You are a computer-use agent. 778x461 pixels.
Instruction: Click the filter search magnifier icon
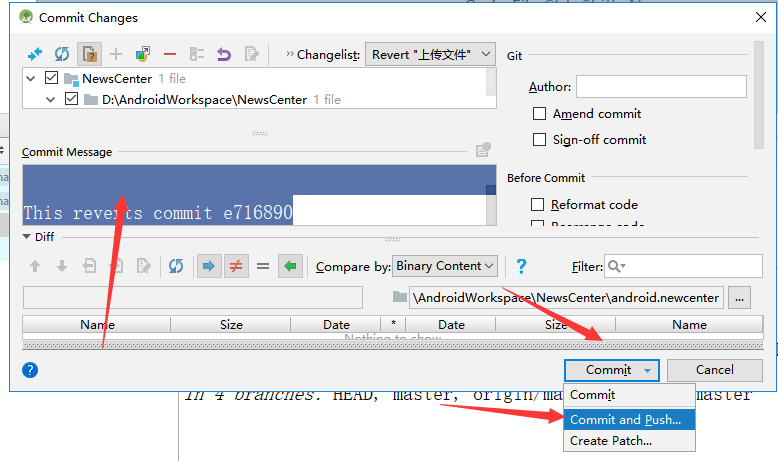[x=616, y=266]
